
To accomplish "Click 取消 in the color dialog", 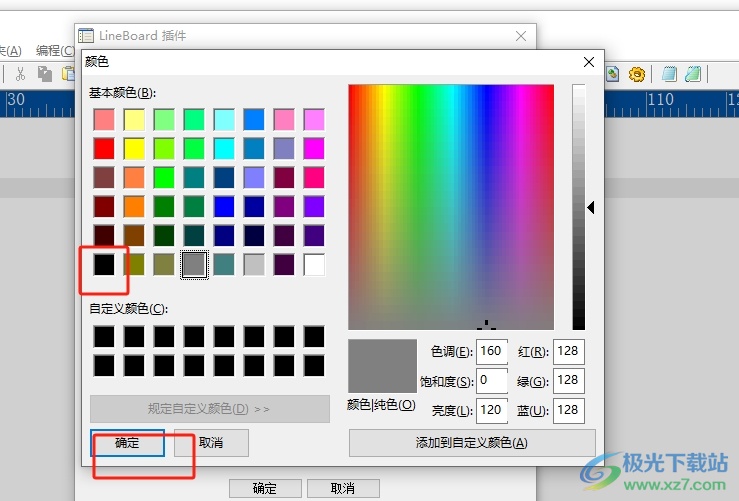I will pos(211,443).
